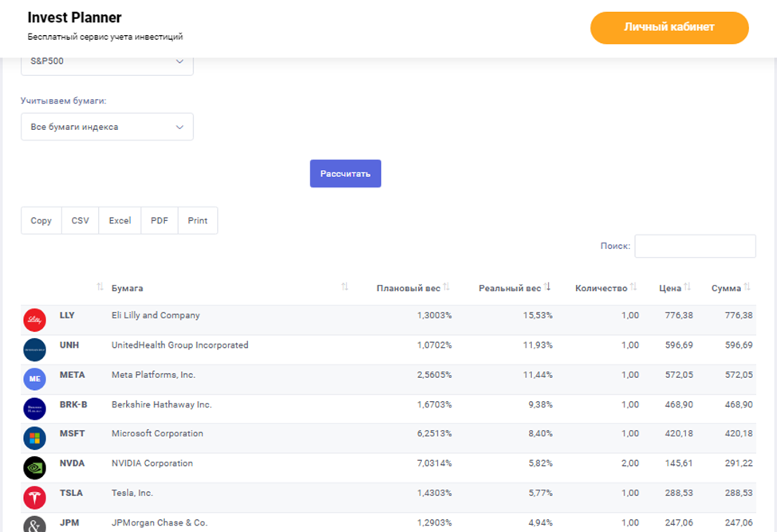
Task: Click the Eli Lilly company logo icon
Action: pos(34,320)
